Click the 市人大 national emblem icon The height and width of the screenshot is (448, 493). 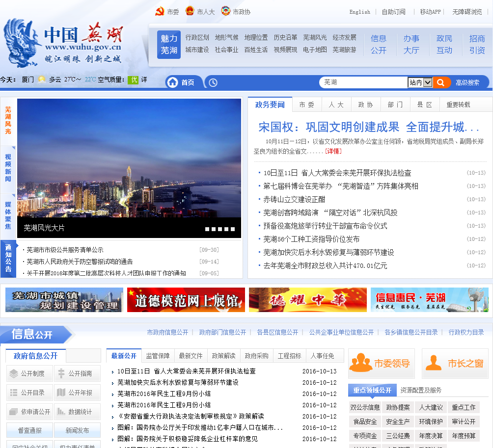(190, 11)
